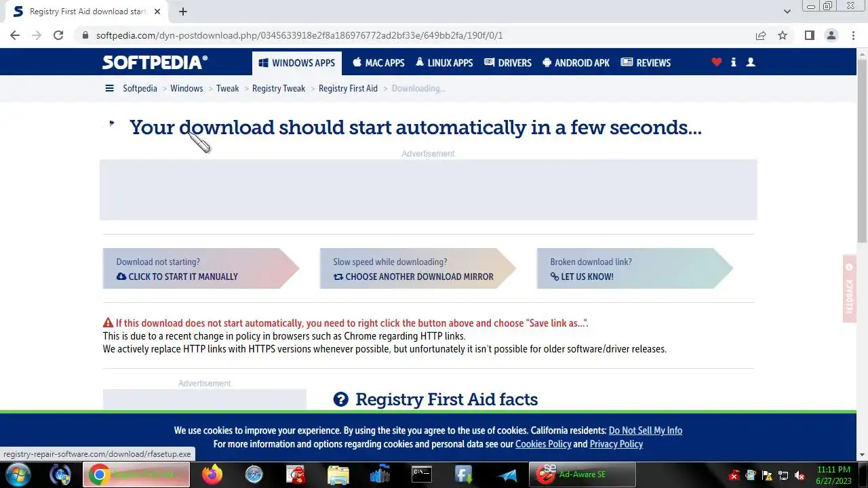
Task: Click the browser Back button
Action: tap(15, 35)
